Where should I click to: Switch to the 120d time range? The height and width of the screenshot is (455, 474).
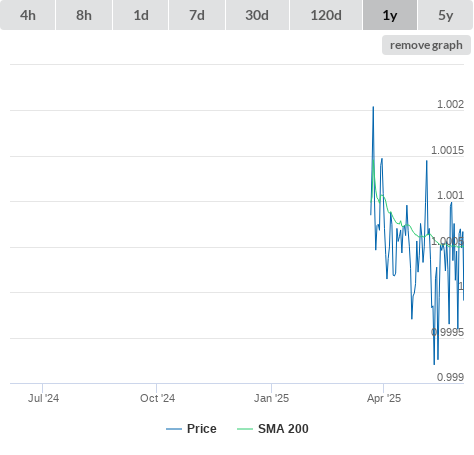[x=326, y=15]
